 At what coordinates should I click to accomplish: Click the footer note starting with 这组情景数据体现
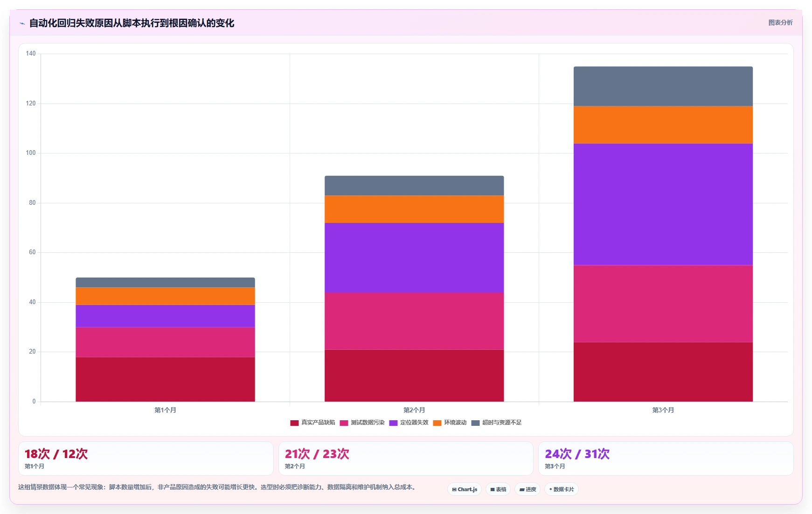coord(217,487)
